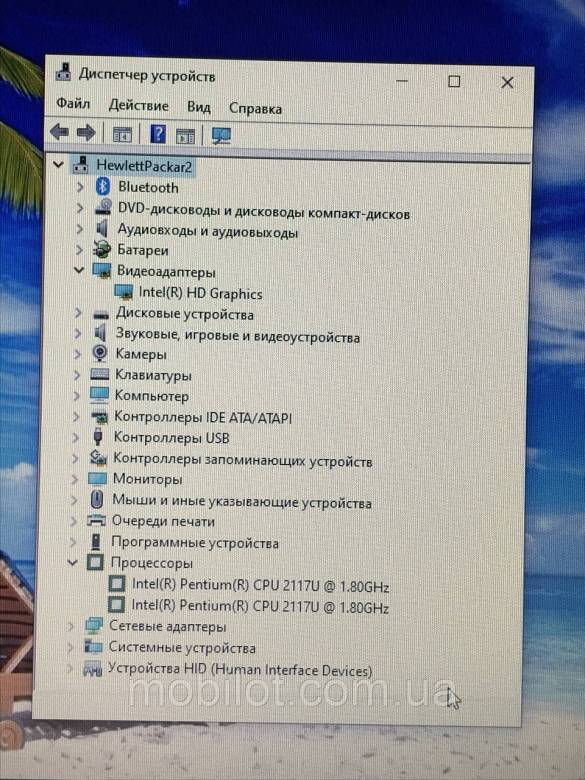Click the Back arrow toolbar icon

pyautogui.click(x=59, y=132)
